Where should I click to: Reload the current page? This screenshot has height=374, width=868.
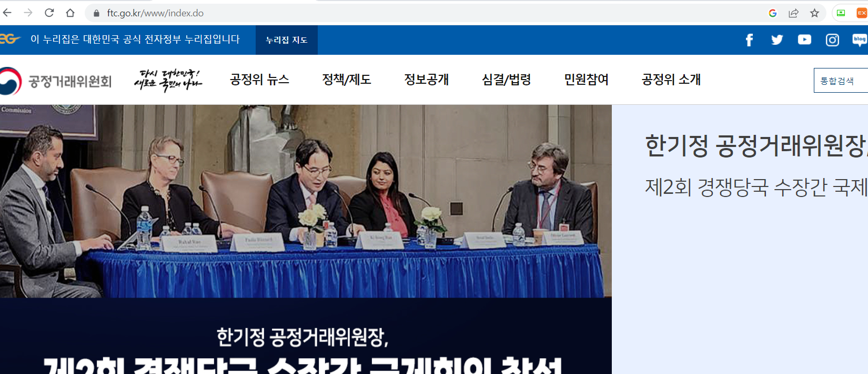pos(49,13)
